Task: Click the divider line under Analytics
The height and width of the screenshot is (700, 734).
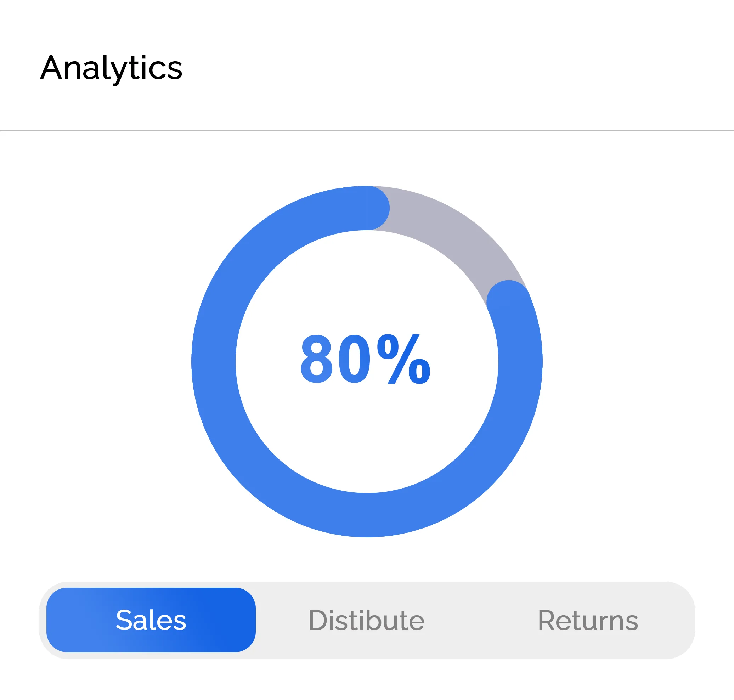Action: pos(367,131)
